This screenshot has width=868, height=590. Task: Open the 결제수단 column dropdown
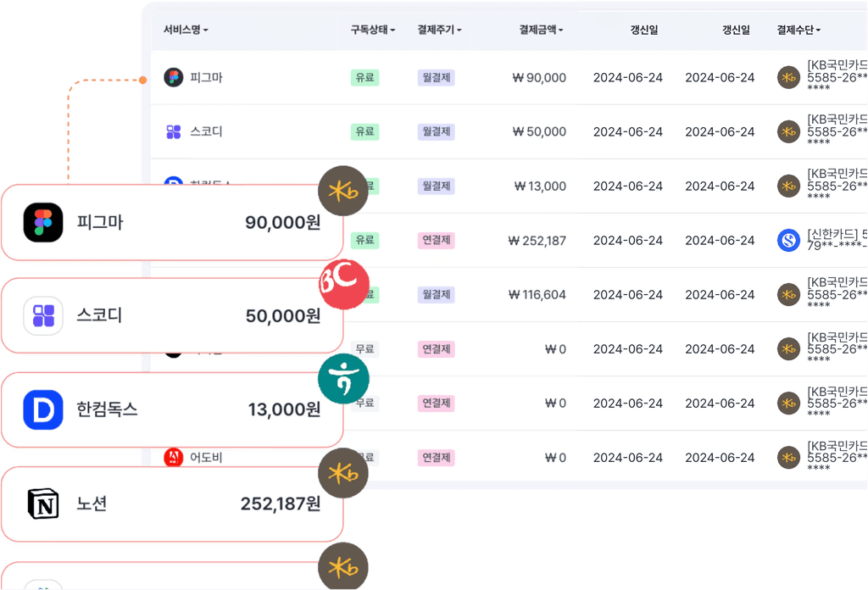(798, 30)
